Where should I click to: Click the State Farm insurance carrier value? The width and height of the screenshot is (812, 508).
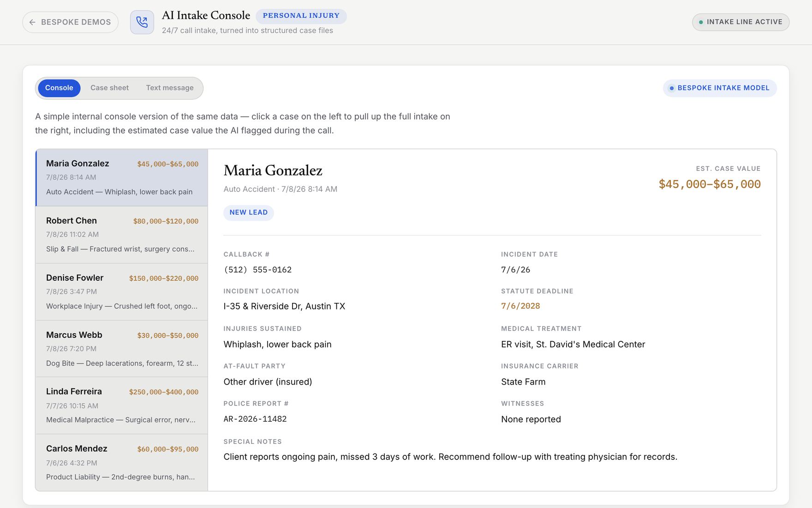pos(523,382)
